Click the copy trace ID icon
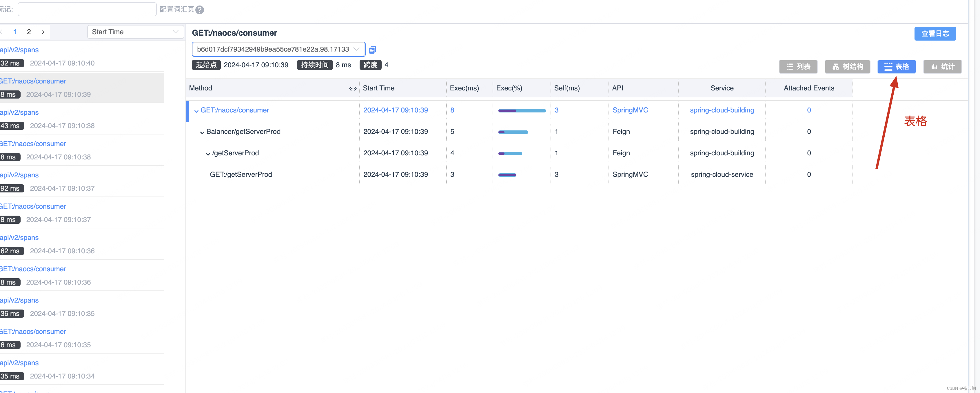Screen dimensions: 980x393 [x=372, y=50]
